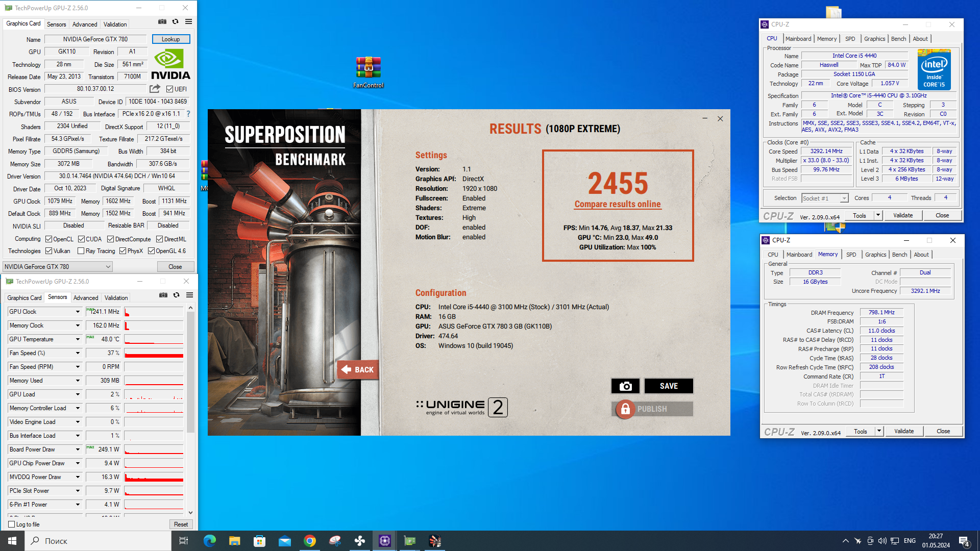Open Windows Start menu
The width and height of the screenshot is (980, 551).
(x=12, y=541)
